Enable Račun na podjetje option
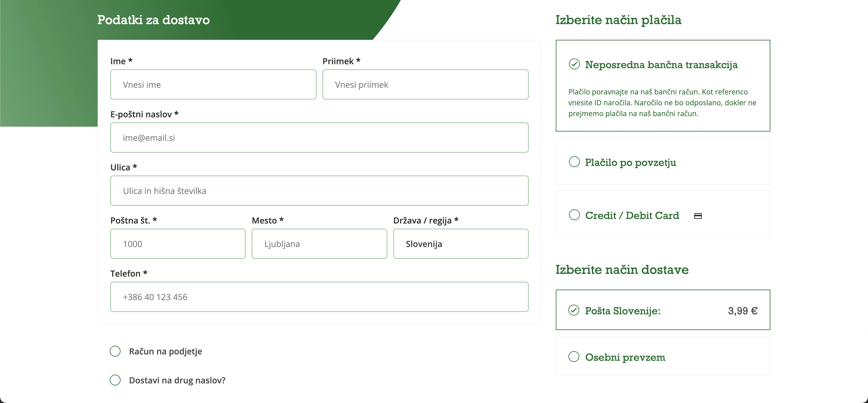 click(x=115, y=351)
